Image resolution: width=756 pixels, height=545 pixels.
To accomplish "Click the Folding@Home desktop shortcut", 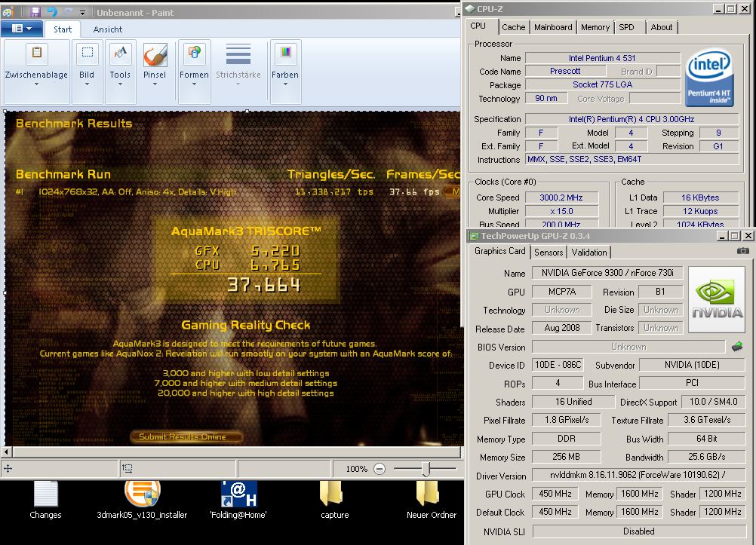I will (238, 494).
